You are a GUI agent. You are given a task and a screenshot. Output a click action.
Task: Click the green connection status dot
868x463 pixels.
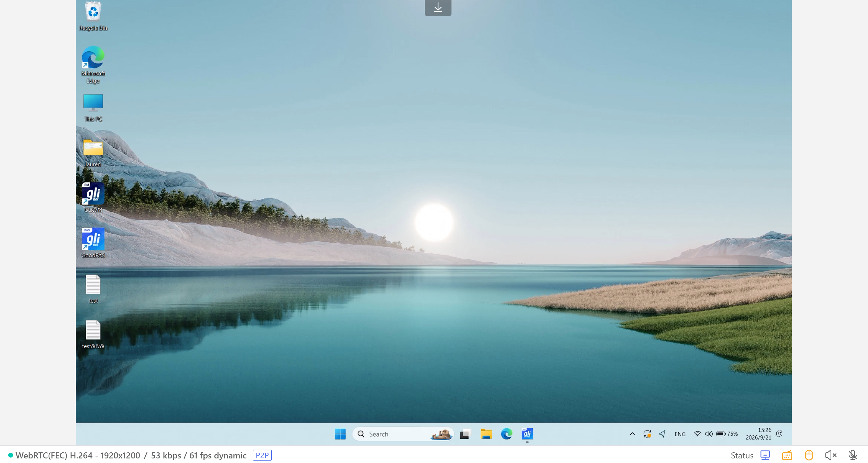pos(10,455)
